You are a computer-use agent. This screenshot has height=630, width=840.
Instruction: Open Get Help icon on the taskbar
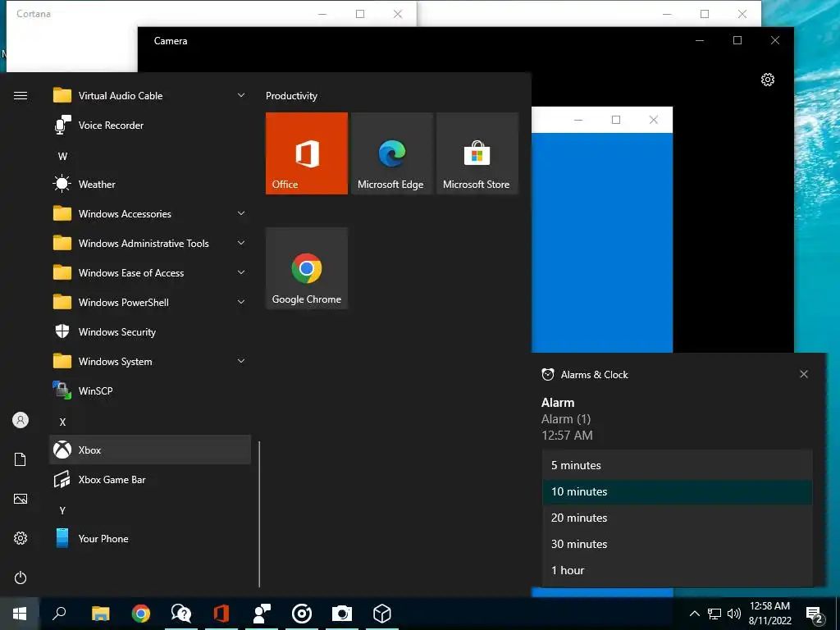tap(181, 614)
